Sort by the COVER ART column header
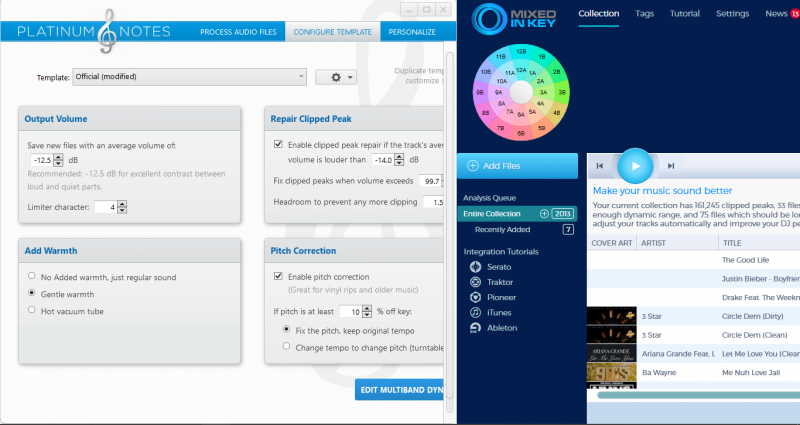 coord(612,243)
